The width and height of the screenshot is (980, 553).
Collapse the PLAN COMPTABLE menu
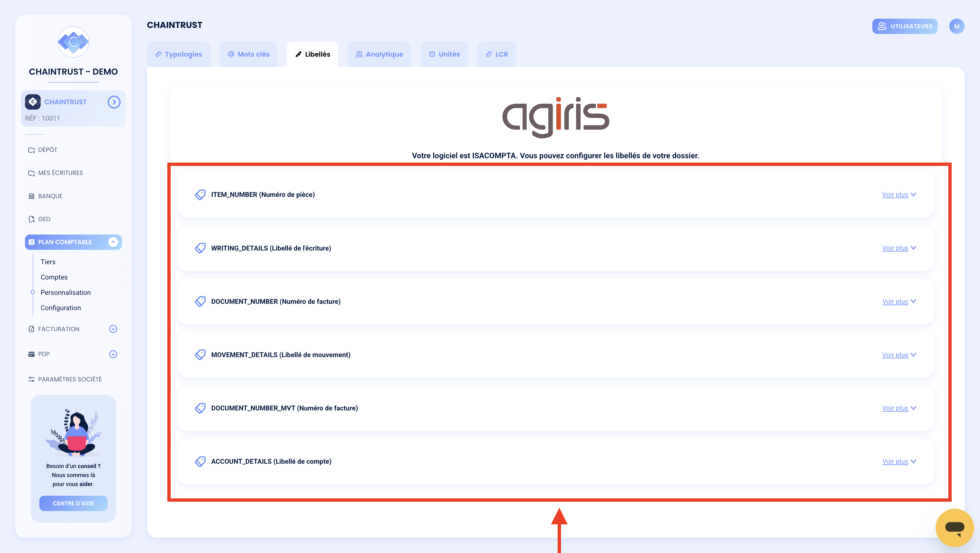113,242
